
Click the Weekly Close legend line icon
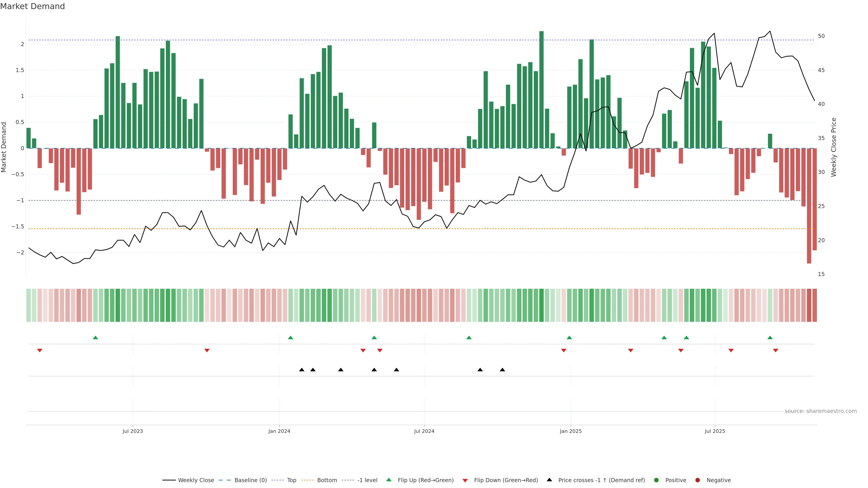pos(169,480)
